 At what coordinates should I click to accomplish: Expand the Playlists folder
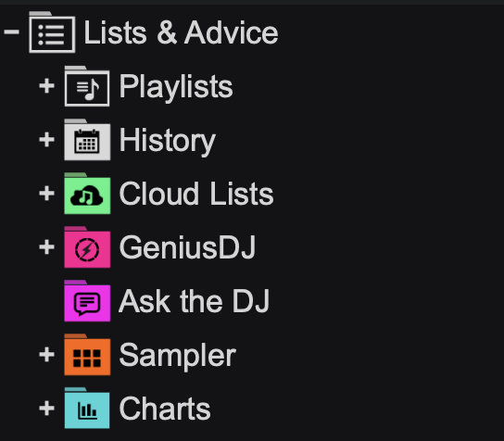click(x=46, y=86)
